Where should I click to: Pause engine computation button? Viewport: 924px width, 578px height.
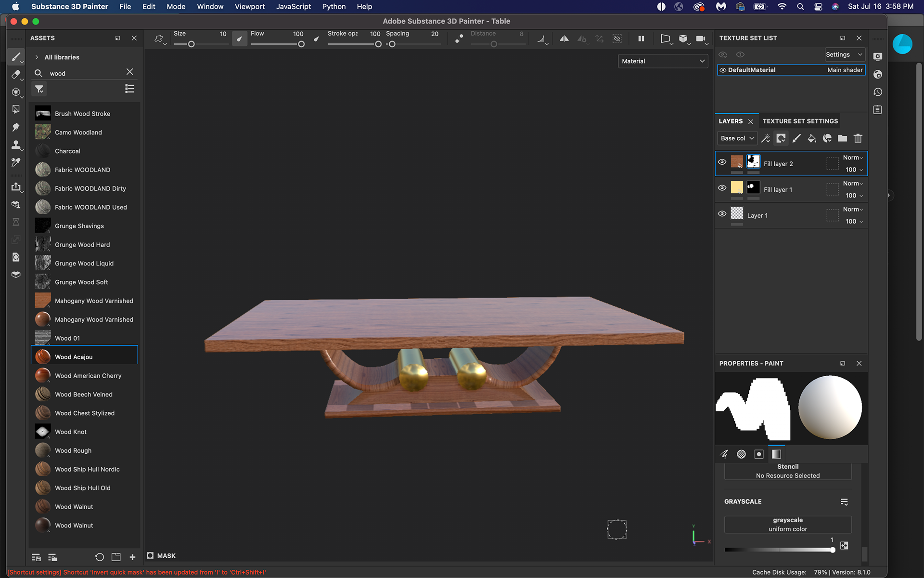[641, 39]
